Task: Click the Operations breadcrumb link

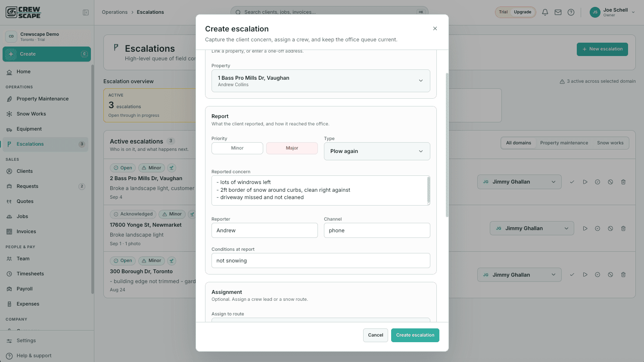Action: pos(115,12)
